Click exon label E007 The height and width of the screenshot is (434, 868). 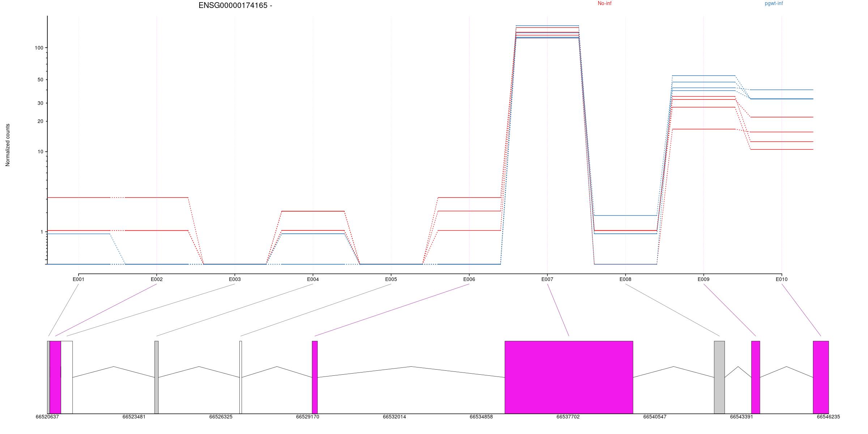click(547, 279)
